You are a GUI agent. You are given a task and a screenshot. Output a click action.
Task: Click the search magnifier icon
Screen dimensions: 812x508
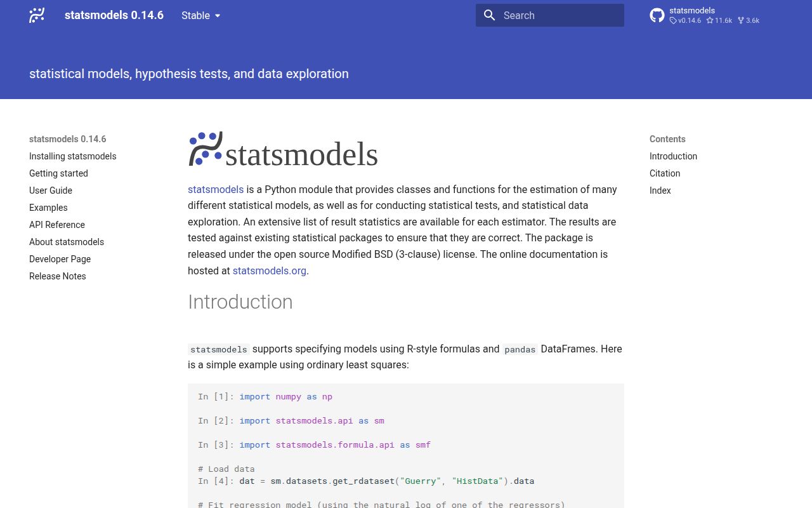(x=489, y=15)
